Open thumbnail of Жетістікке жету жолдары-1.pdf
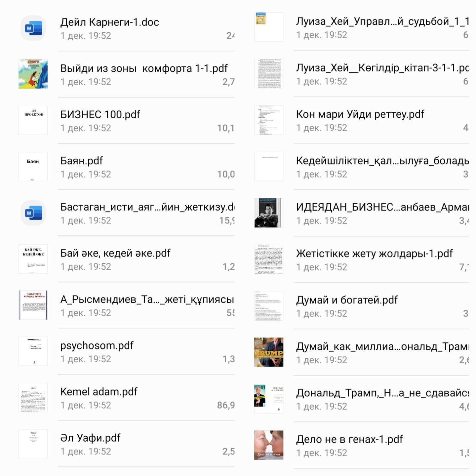 point(269,259)
